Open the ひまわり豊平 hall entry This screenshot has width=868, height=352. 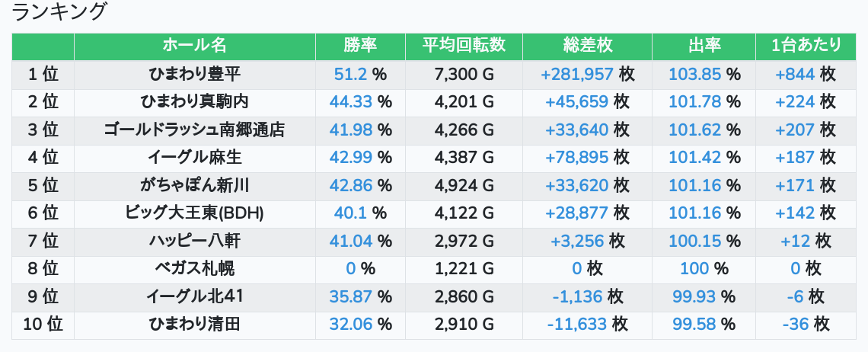tap(194, 74)
